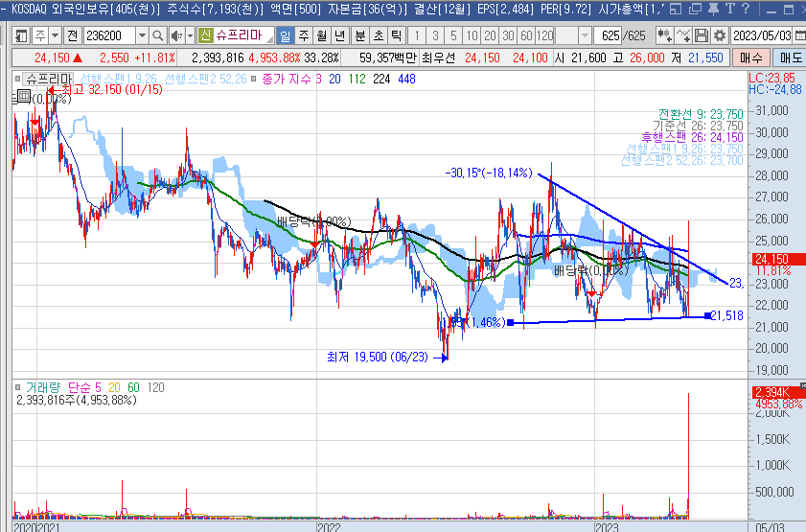Click the green 신 badge before 슈프리마
This screenshot has width=806, height=532.
point(206,35)
